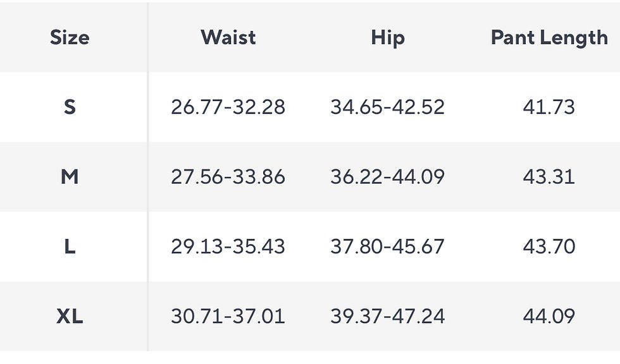
Task: Click pant length value 43.70
Action: [x=549, y=246]
